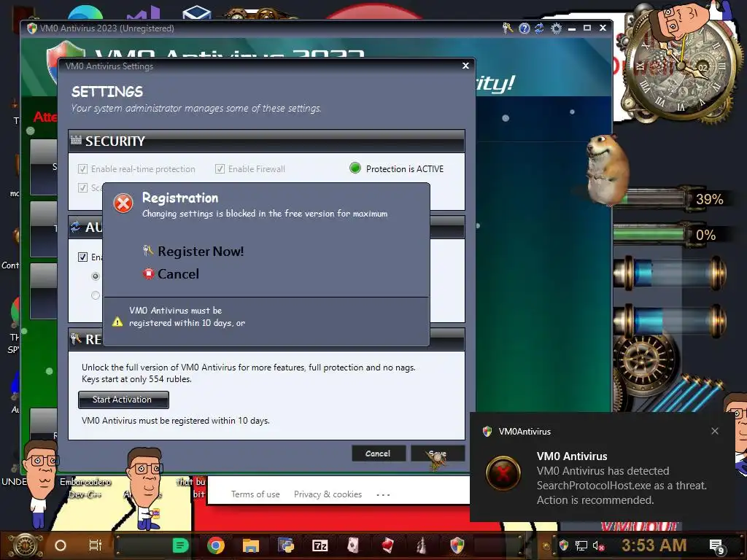Click the red X threat icon in notification

503,473
